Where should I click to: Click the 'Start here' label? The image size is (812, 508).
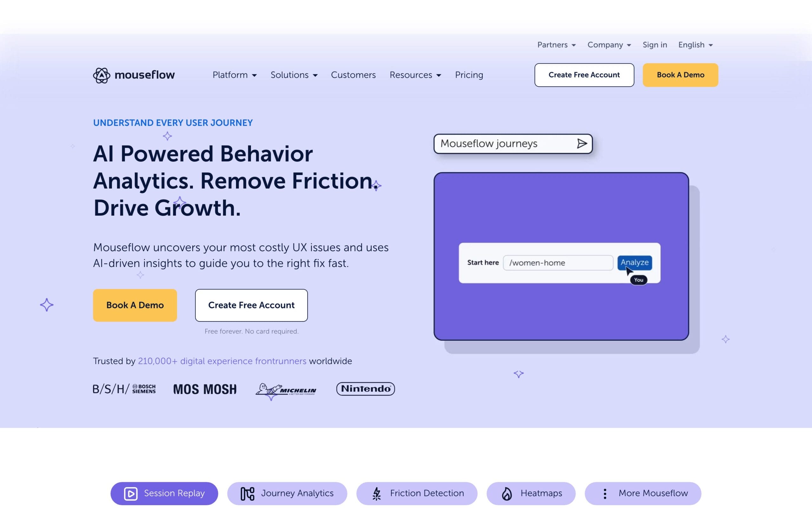coord(483,263)
